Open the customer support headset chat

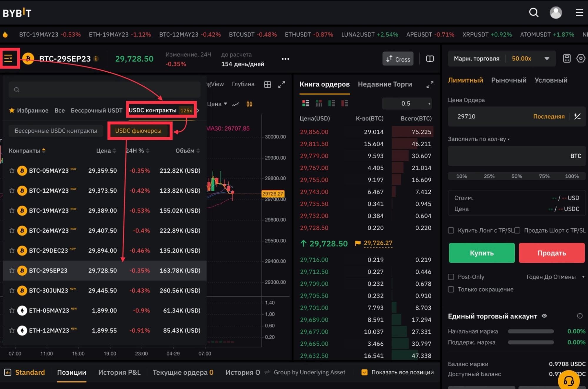pyautogui.click(x=569, y=381)
